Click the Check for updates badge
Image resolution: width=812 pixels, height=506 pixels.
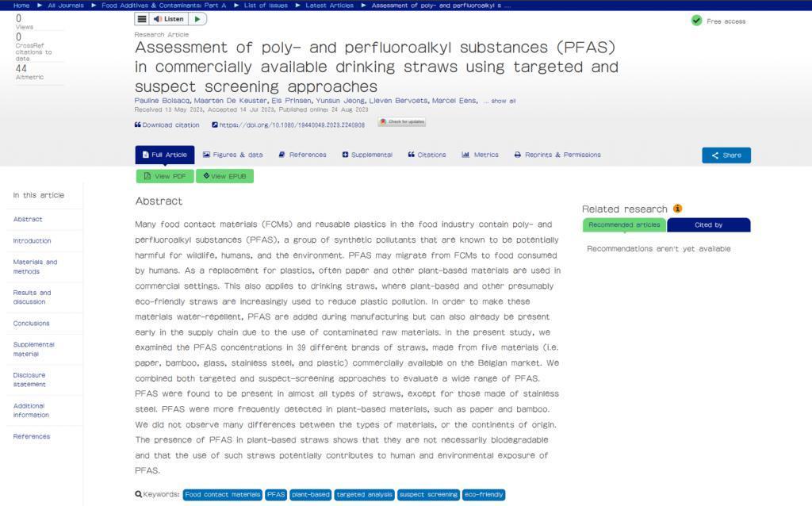pos(401,122)
